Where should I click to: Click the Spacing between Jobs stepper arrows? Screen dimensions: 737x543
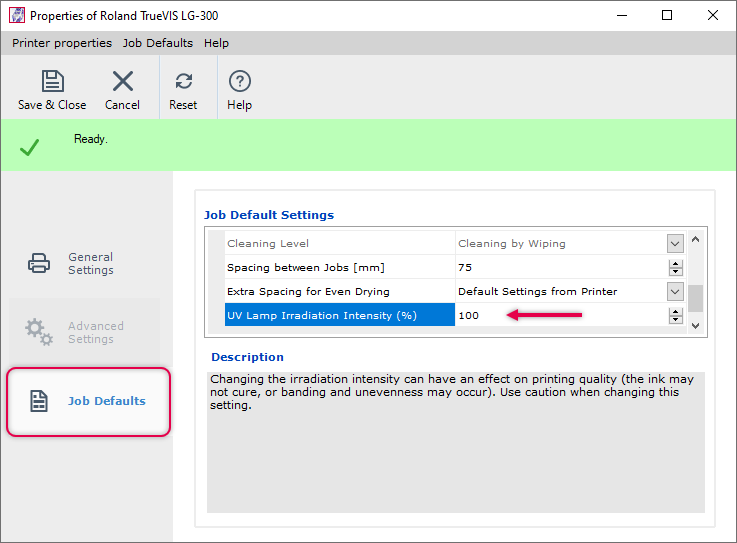point(675,268)
